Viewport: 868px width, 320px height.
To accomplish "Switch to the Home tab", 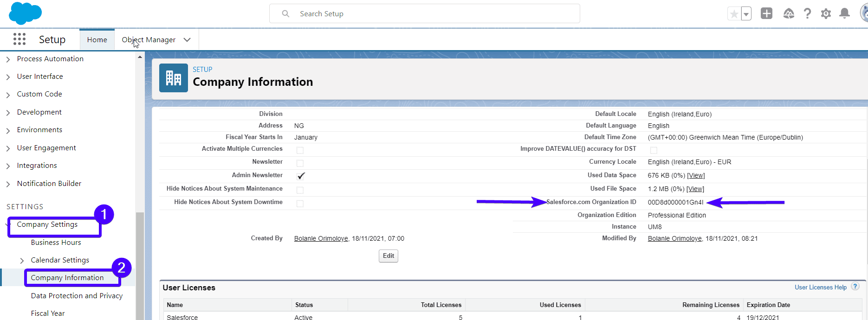I will (97, 39).
